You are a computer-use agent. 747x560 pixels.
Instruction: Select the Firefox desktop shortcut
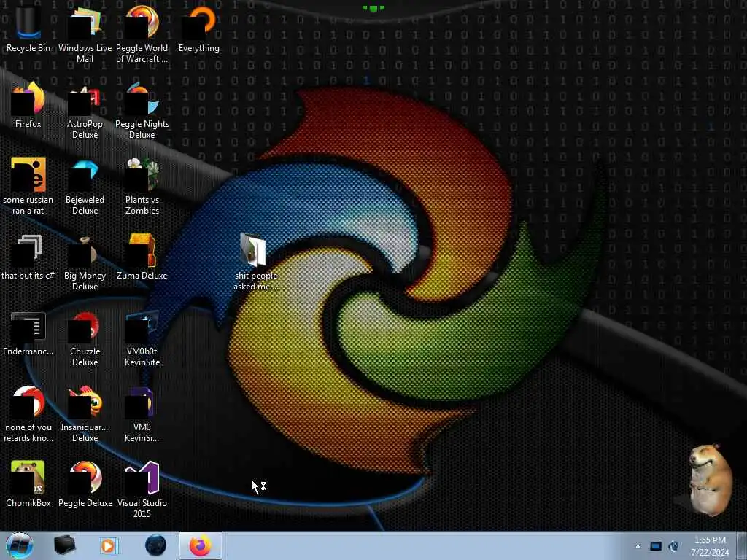click(x=28, y=105)
